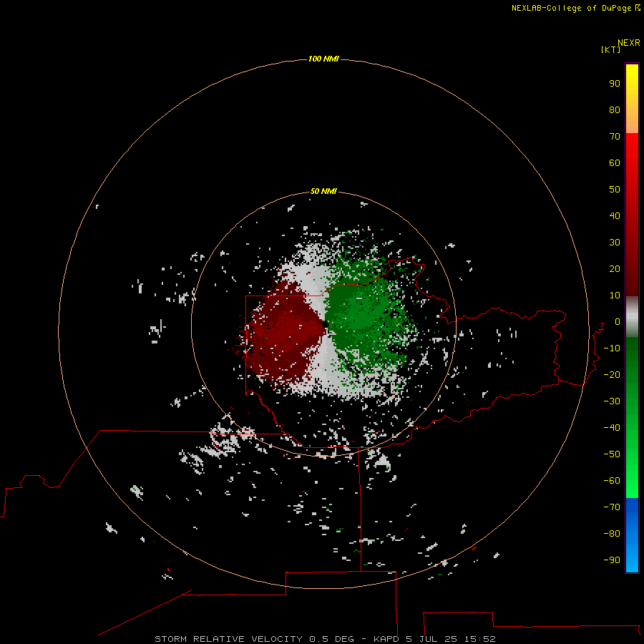Click the -10 value on velocity scale
The height and width of the screenshot is (644, 644).
click(612, 348)
